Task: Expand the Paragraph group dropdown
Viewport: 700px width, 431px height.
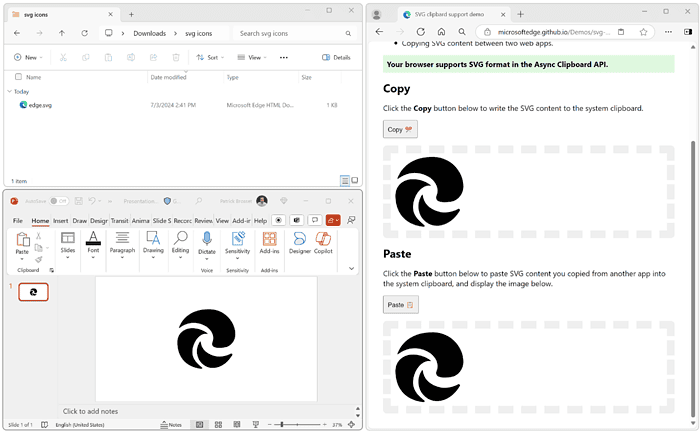Action: coord(122,258)
